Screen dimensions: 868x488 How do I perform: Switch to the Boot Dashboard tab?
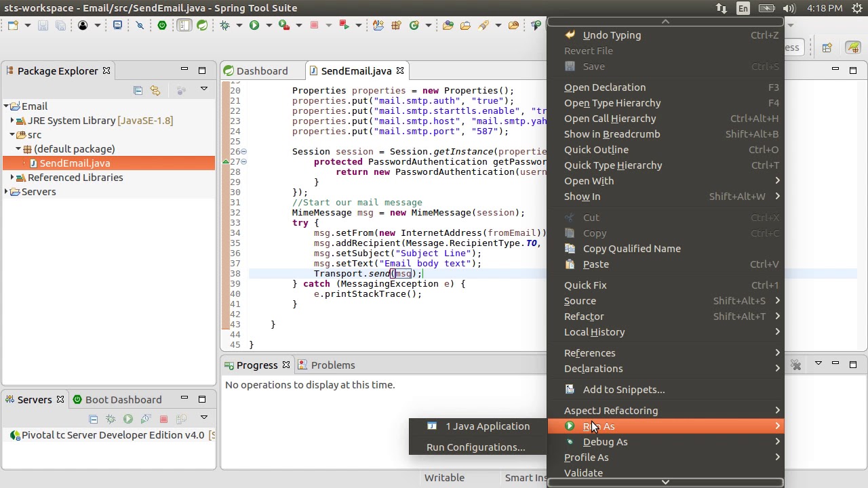tap(117, 400)
